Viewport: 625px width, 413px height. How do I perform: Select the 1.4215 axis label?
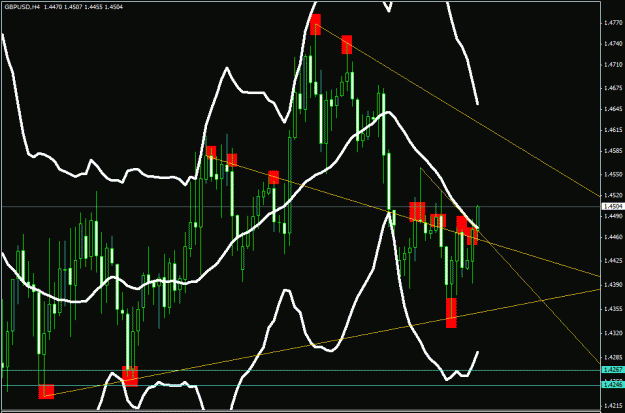pyautogui.click(x=612, y=405)
